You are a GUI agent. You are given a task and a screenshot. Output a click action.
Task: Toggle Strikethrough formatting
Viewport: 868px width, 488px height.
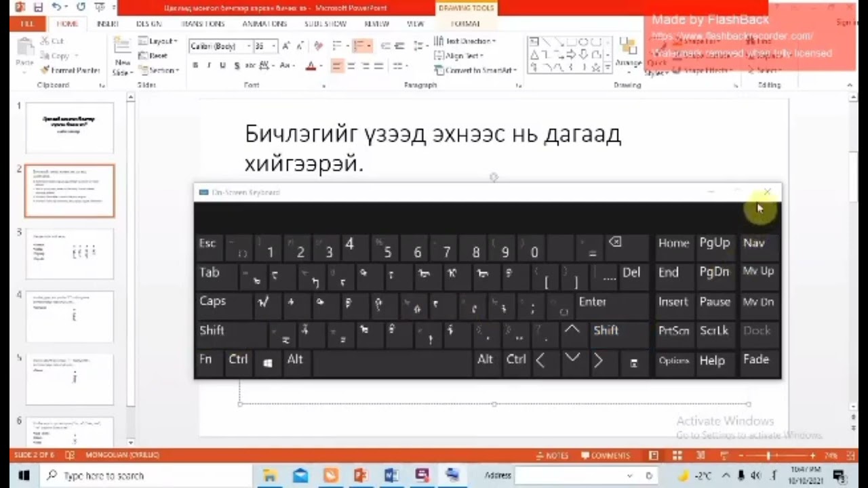(x=250, y=66)
